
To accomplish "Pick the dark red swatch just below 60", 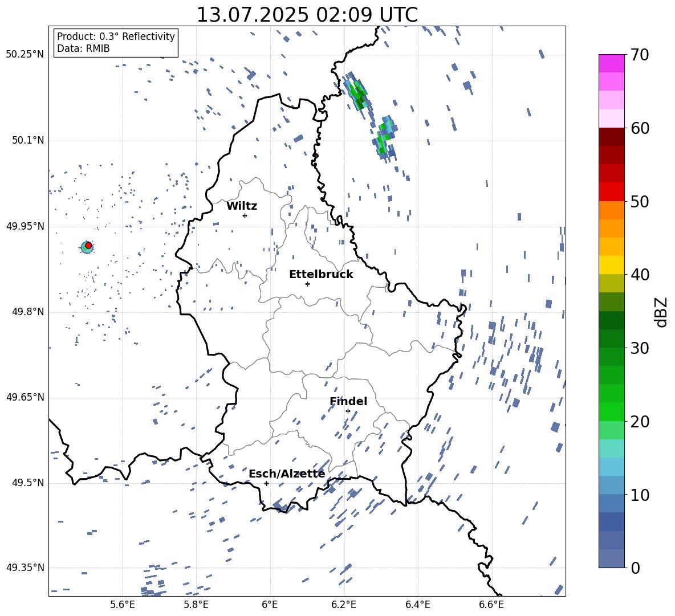I will click(611, 137).
